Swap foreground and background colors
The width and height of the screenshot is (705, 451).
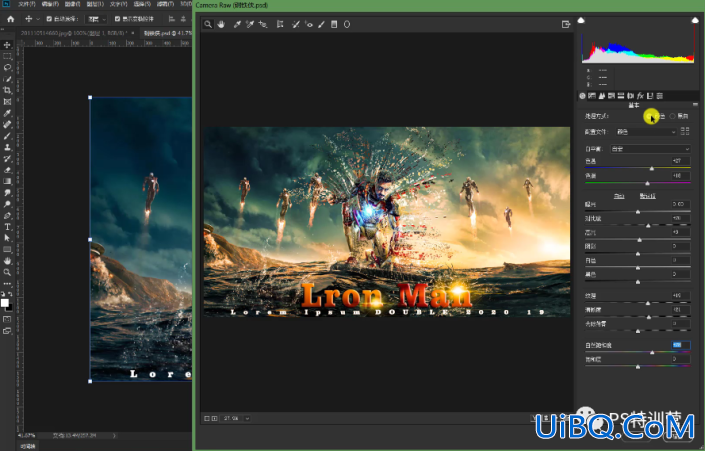coord(10,294)
